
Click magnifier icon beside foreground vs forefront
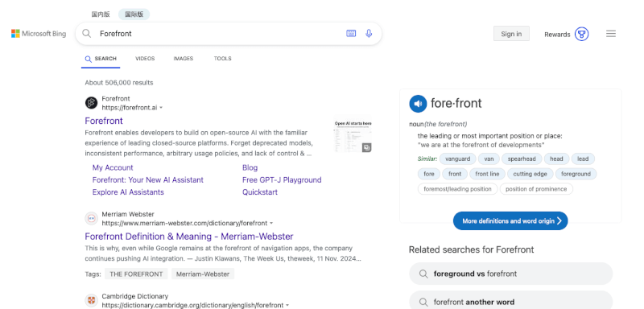(x=423, y=274)
